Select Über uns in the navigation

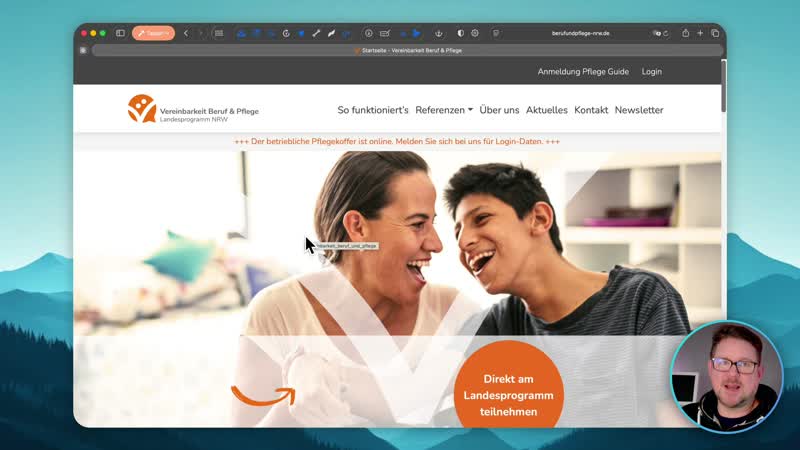[x=499, y=110]
